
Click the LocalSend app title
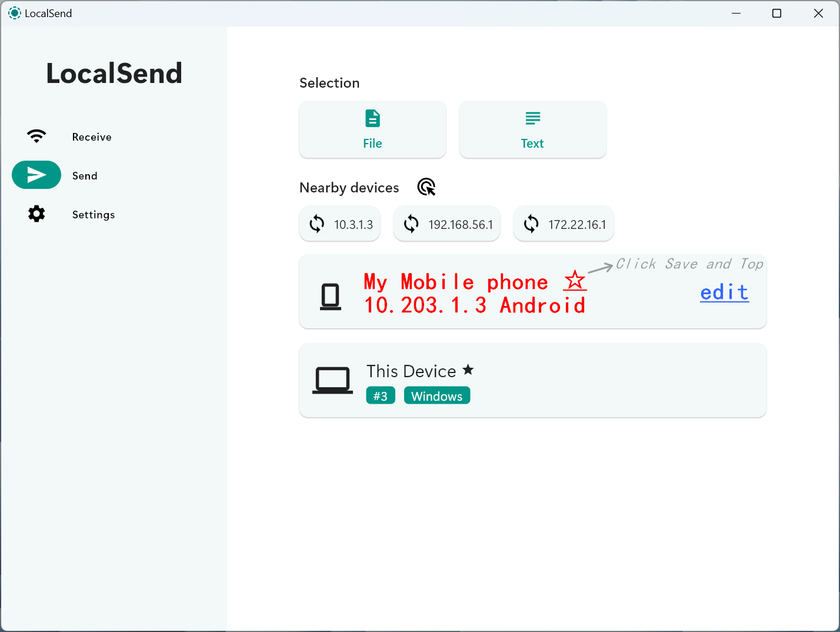(x=114, y=72)
